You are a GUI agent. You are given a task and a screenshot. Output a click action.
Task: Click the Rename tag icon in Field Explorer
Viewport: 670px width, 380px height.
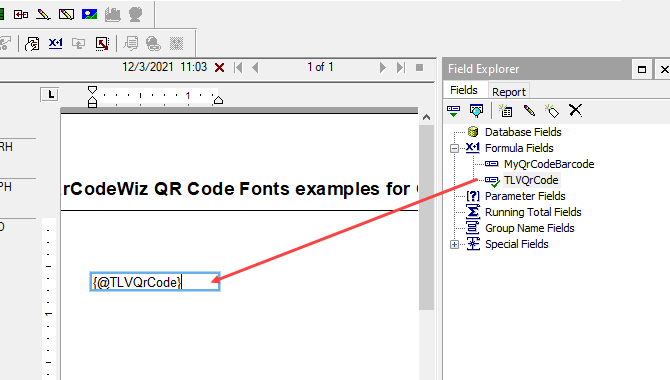pos(552,111)
